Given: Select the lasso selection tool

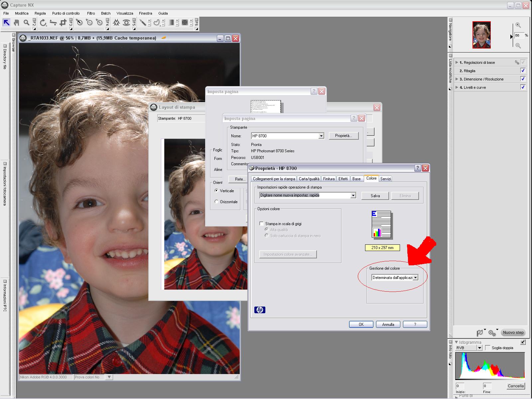Looking at the screenshot, I should tap(157, 23).
